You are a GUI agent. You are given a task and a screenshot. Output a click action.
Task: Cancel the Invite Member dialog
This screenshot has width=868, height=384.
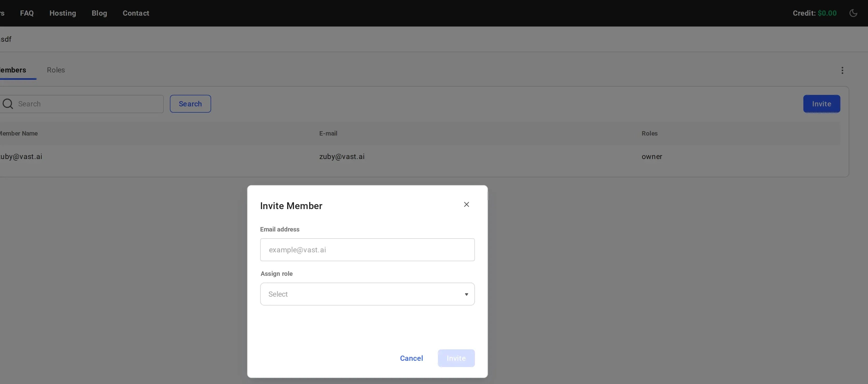[x=411, y=358]
